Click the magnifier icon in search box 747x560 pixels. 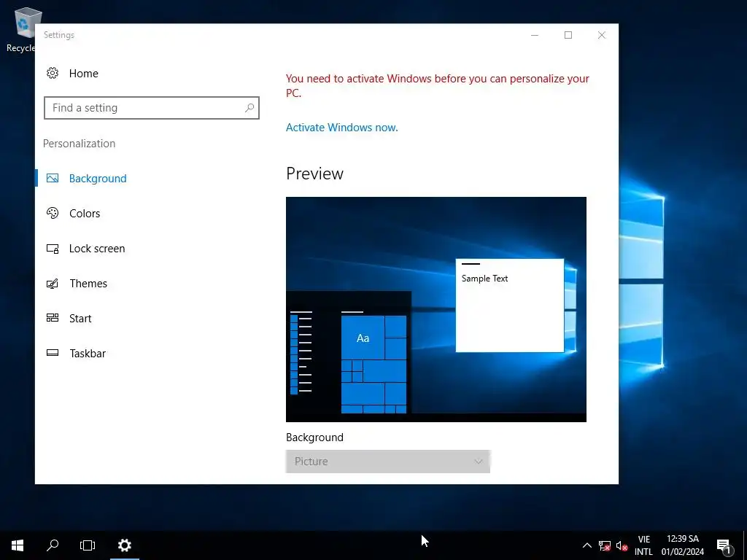tap(249, 108)
